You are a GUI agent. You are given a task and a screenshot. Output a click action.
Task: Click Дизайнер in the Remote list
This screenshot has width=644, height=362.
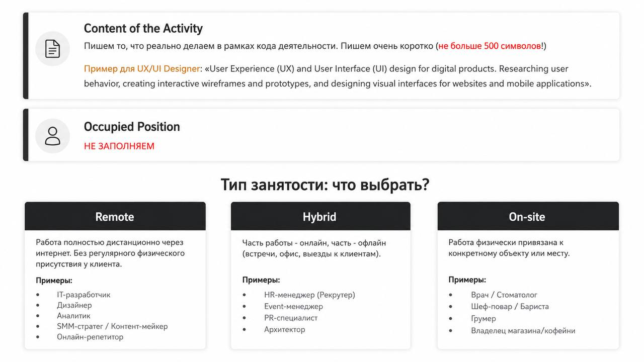tap(74, 305)
